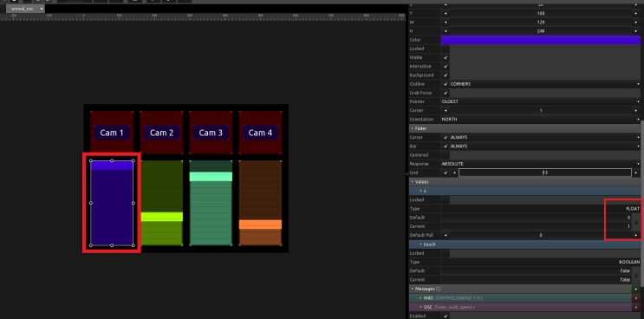Uncheck the Visible property

tap(446, 57)
